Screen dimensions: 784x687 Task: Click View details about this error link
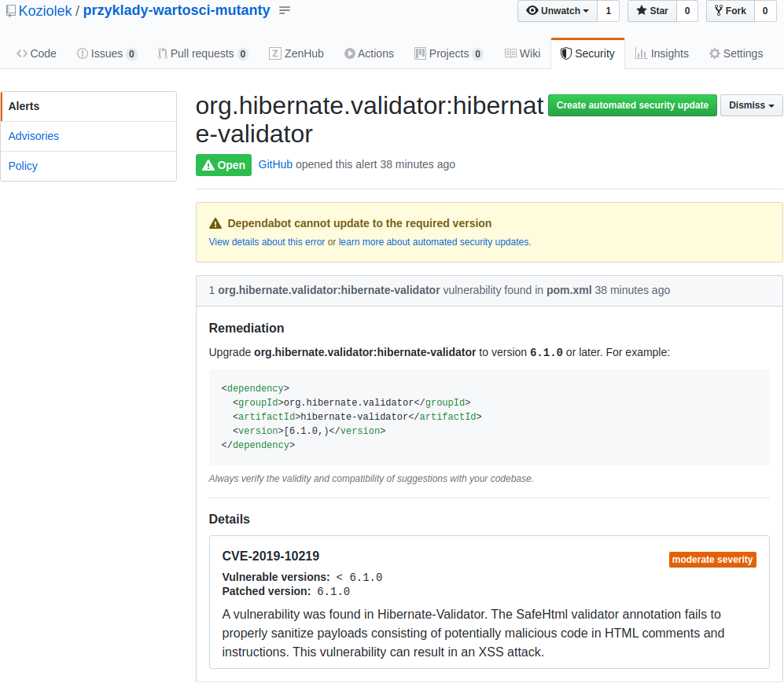pos(267,242)
